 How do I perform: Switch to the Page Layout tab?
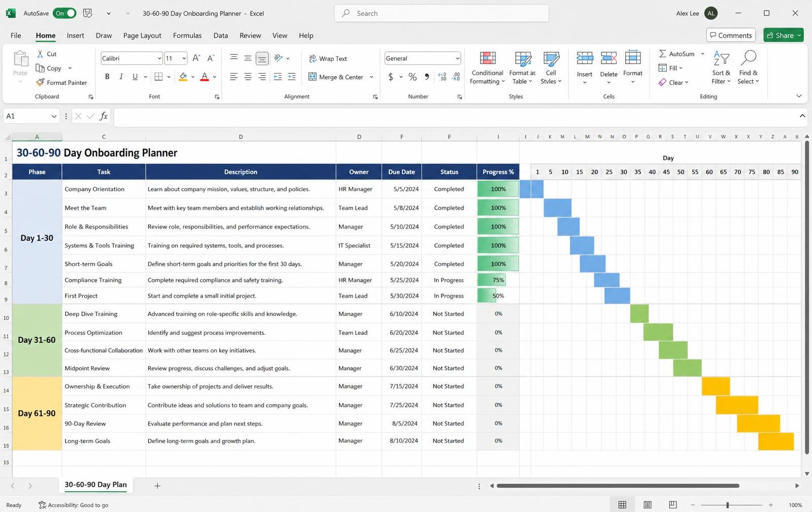[142, 36]
